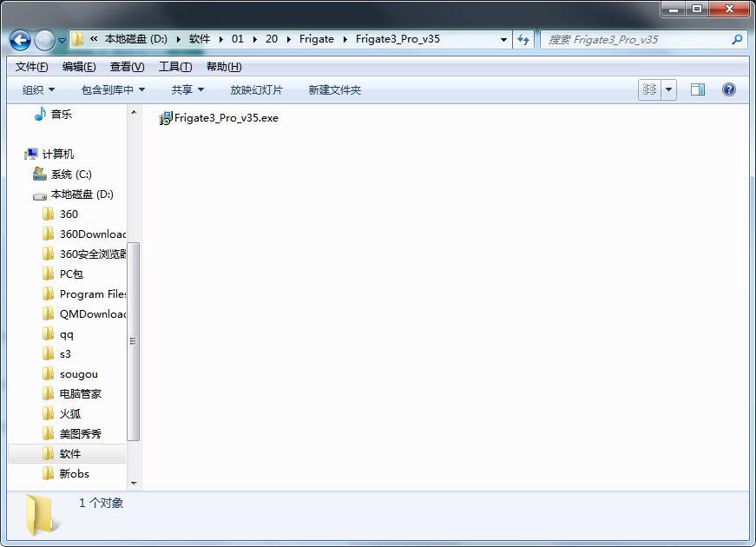Click the change view icon
Screen dimensions: 756x547
[x=649, y=89]
